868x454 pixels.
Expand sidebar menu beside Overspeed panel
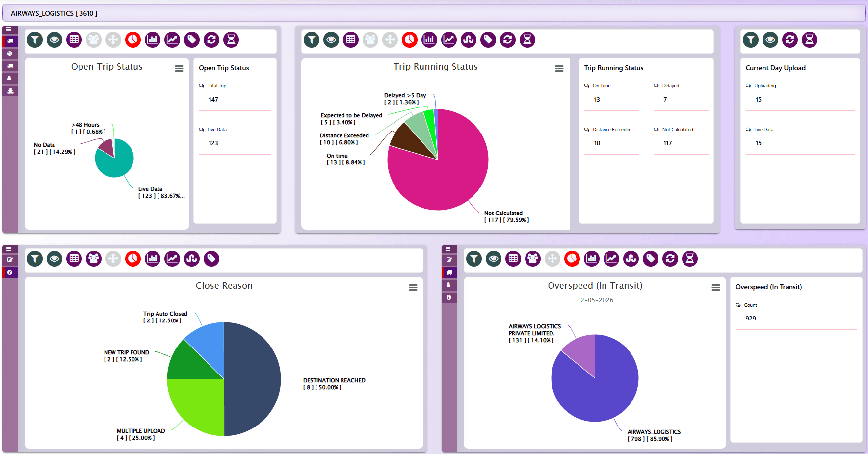pos(449,249)
